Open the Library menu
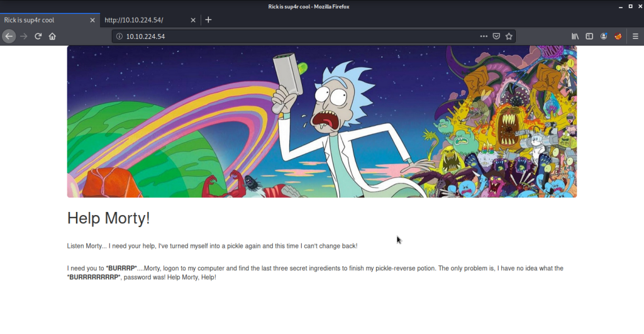 point(575,36)
